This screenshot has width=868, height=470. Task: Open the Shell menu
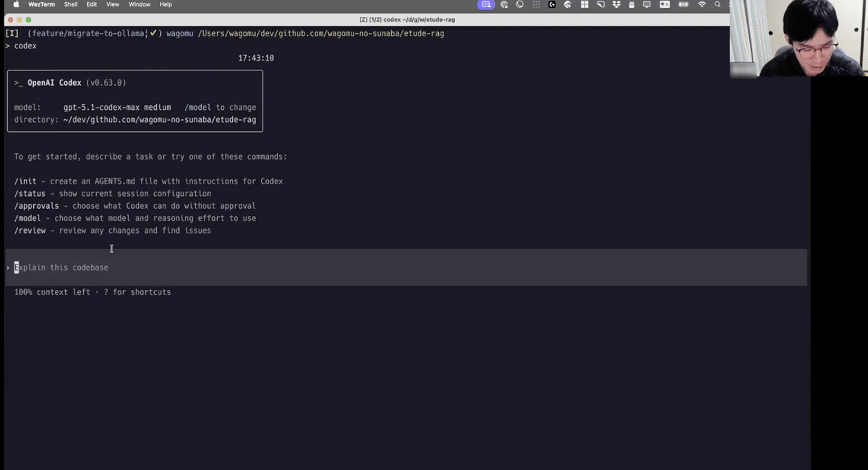pos(71,4)
